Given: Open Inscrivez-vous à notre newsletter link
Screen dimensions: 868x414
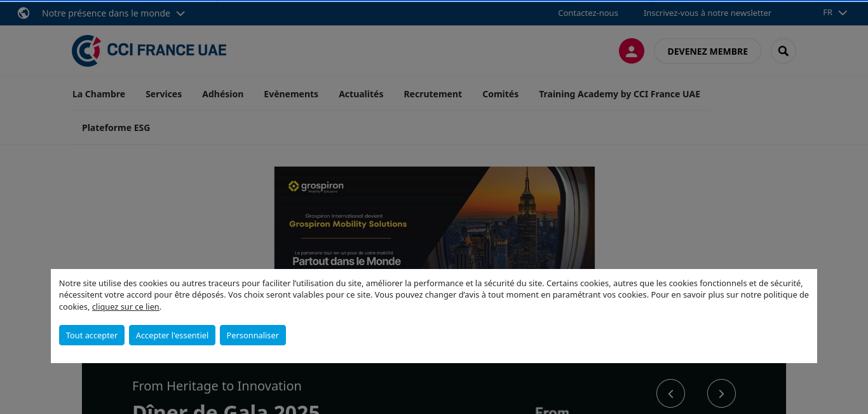Looking at the screenshot, I should pyautogui.click(x=707, y=13).
